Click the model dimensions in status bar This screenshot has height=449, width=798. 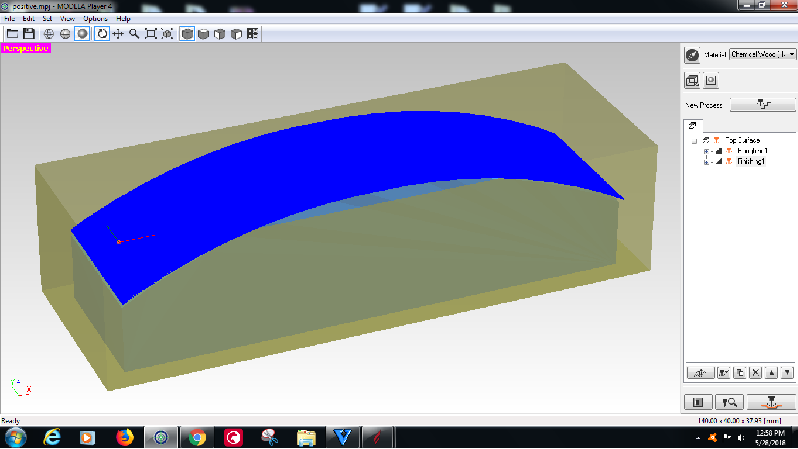pos(739,421)
